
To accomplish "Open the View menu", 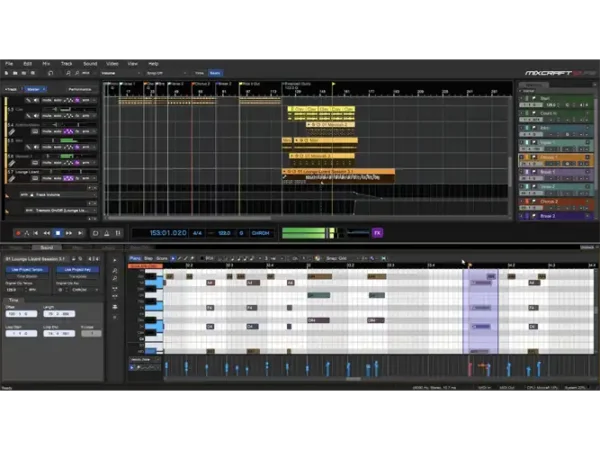I will point(133,64).
